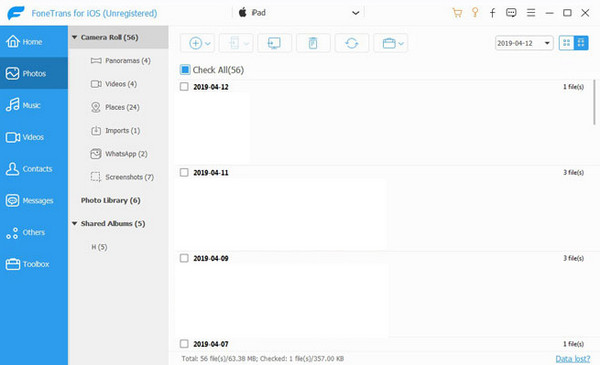Toggle the Check All(56) checkbox

pyautogui.click(x=185, y=70)
